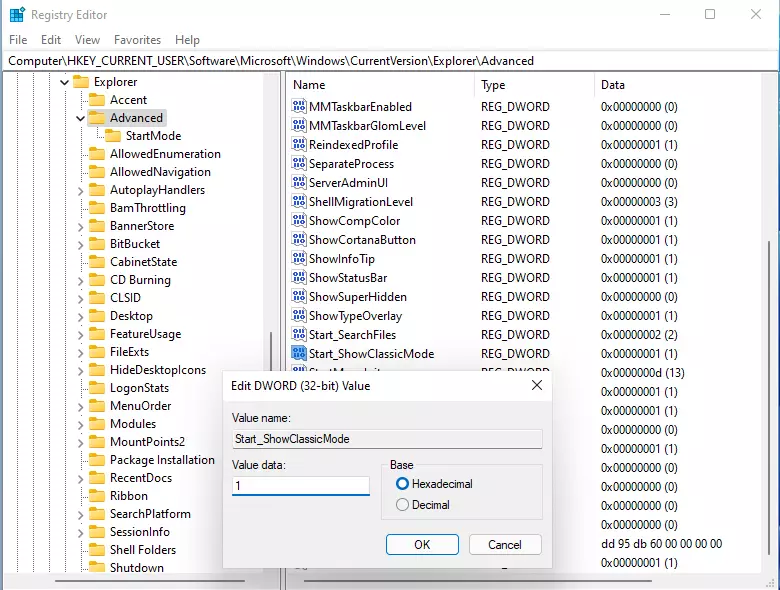780x590 pixels.
Task: Select the Shell Folders key
Action: tap(143, 549)
